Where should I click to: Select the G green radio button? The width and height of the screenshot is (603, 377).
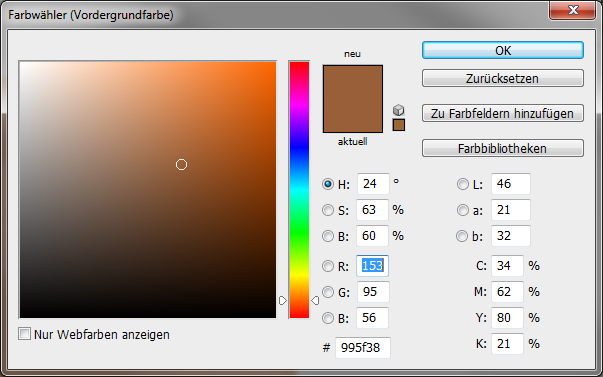click(x=328, y=292)
